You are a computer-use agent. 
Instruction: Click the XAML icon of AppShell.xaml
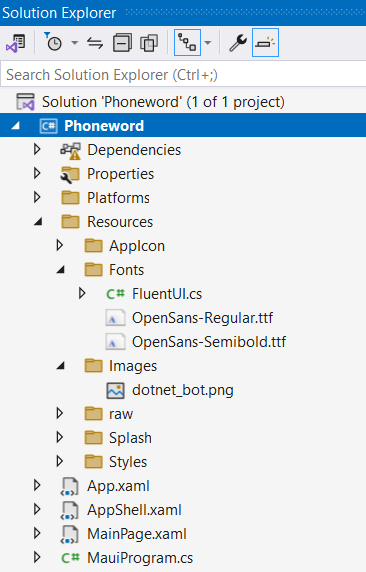click(70, 511)
